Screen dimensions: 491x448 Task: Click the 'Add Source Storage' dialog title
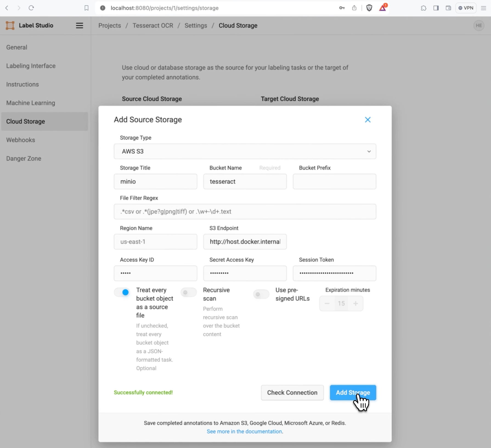(148, 120)
